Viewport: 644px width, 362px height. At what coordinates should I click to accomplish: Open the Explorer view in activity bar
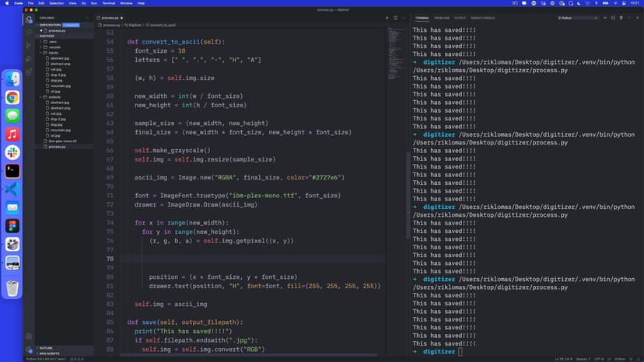pyautogui.click(x=30, y=20)
